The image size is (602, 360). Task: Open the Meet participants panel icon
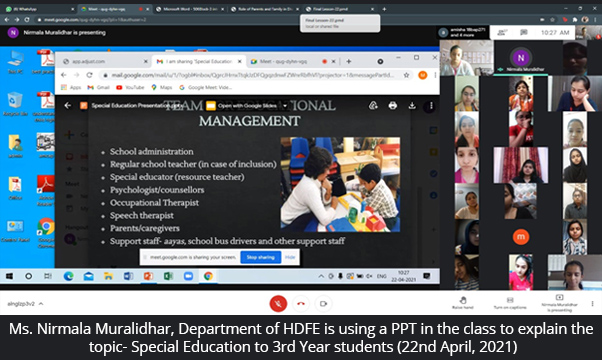(x=502, y=33)
